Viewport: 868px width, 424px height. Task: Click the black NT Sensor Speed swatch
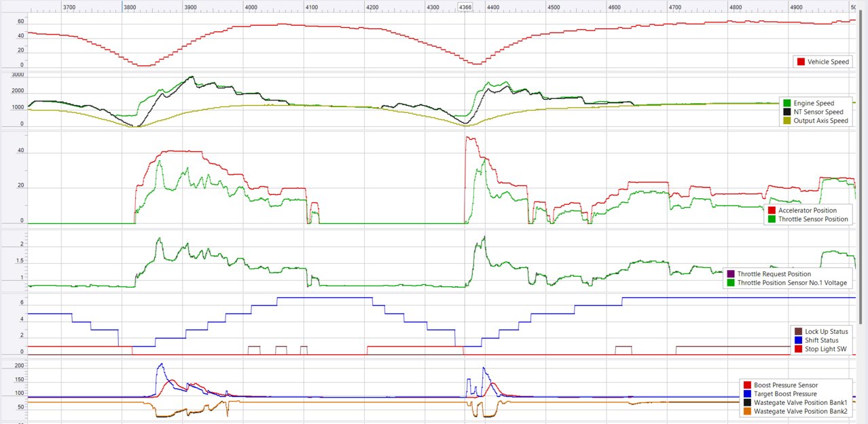click(x=788, y=112)
